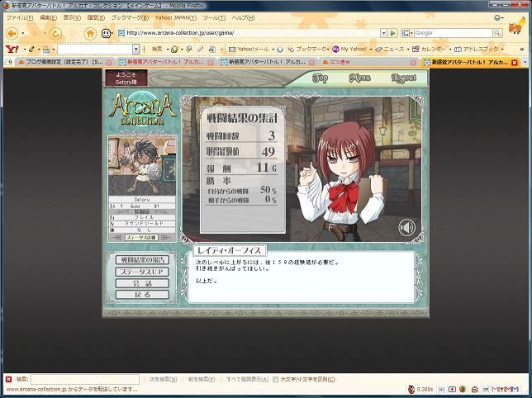Click the URL address bar field
Image resolution: width=532 pixels, height=398 pixels.
click(249, 33)
